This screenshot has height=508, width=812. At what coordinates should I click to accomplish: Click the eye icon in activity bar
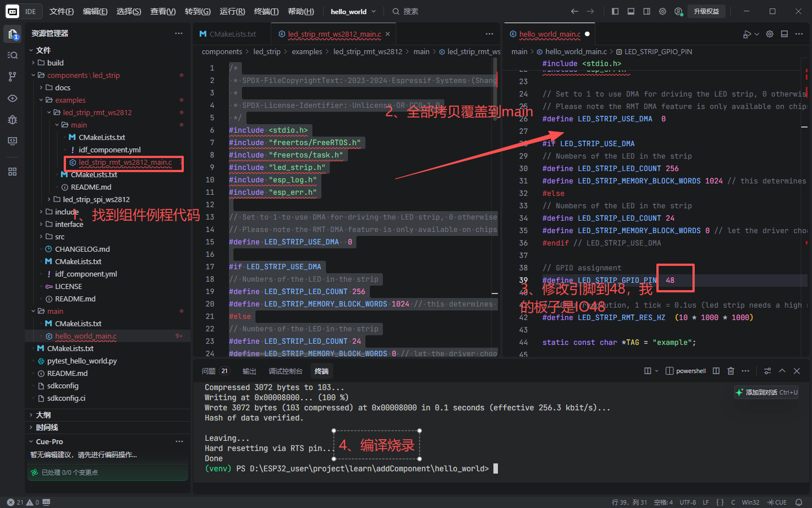(x=12, y=98)
